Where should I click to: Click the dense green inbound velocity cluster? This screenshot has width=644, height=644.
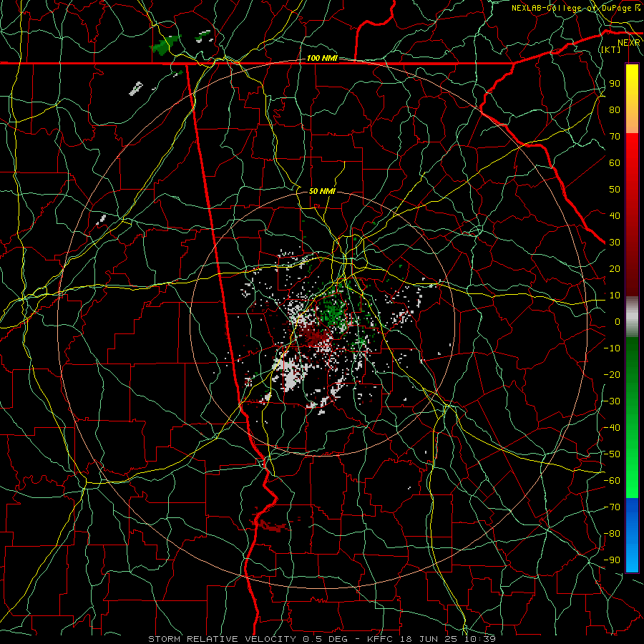(x=333, y=310)
